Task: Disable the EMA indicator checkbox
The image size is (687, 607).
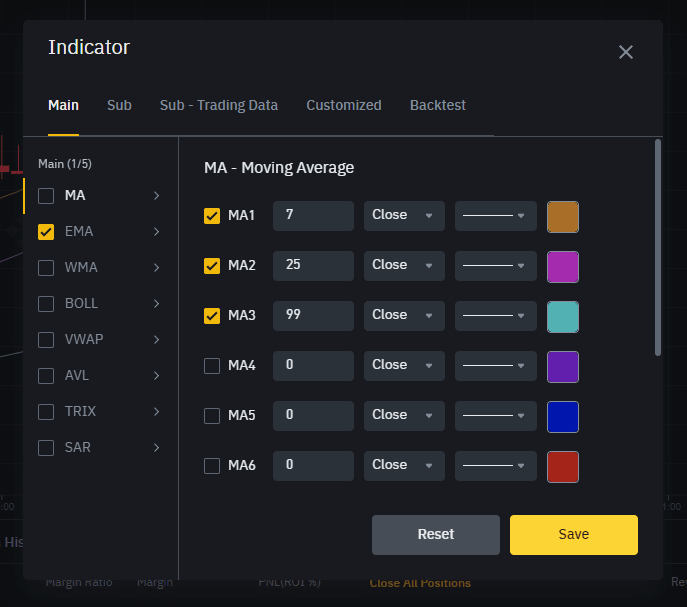Action: click(46, 232)
